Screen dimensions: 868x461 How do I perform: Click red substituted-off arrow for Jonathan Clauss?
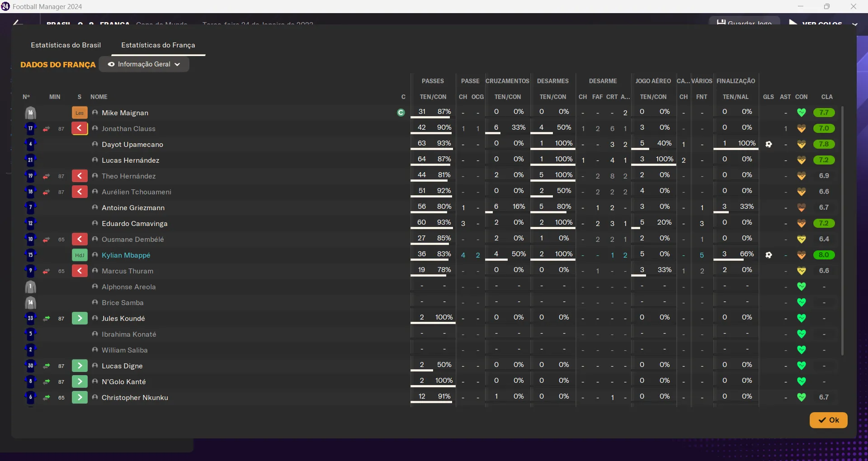80,129
